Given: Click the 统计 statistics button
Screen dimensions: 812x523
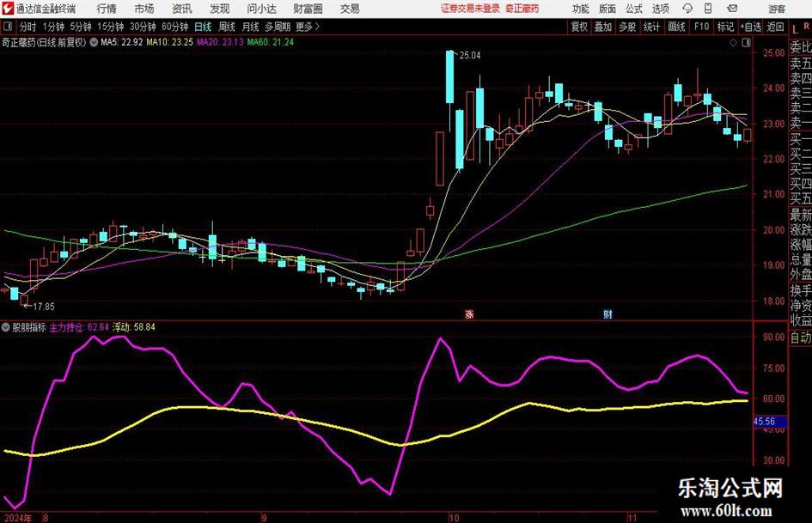Looking at the screenshot, I should pos(652,27).
